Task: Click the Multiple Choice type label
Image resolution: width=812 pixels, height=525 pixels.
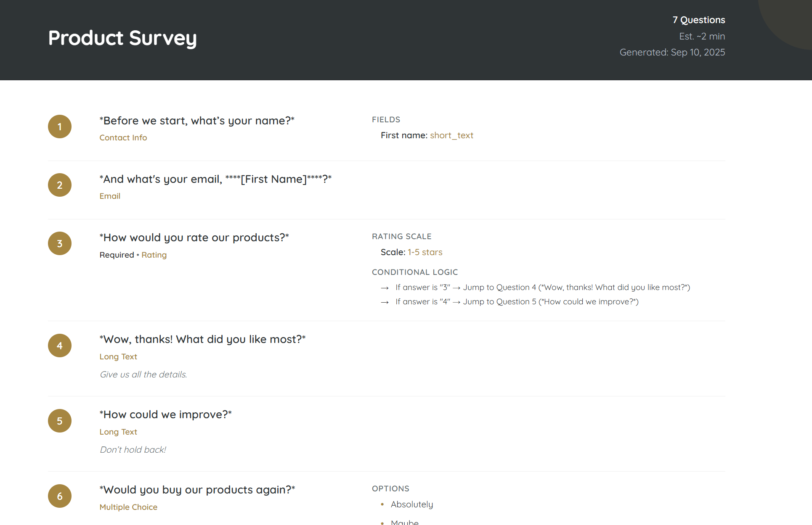Action: 128,507
